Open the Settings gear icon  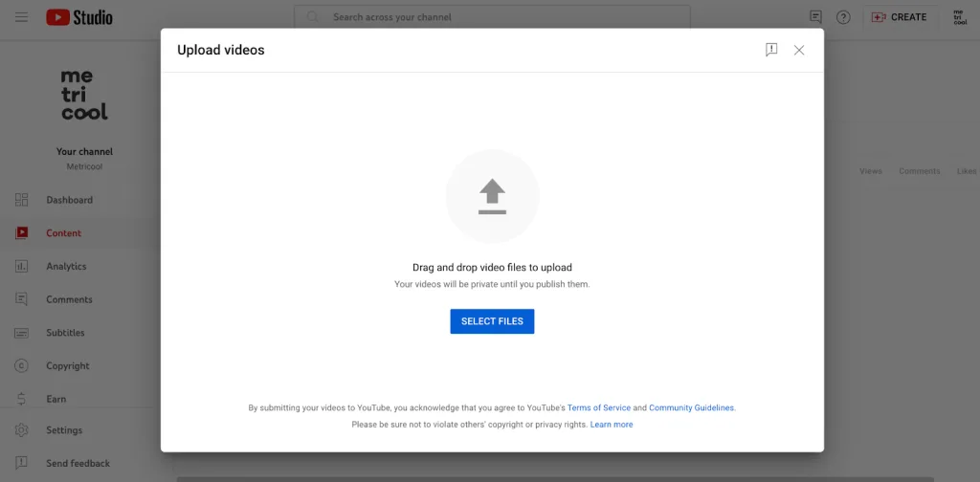(21, 430)
